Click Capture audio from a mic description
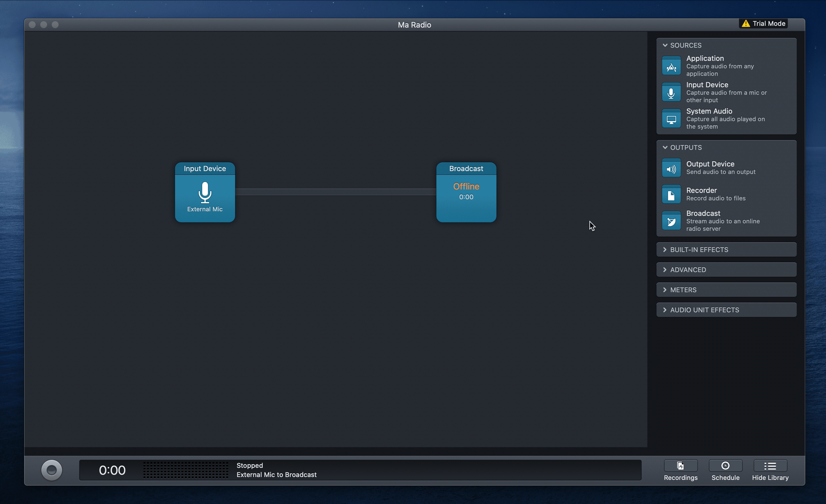826x504 pixels. point(726,96)
